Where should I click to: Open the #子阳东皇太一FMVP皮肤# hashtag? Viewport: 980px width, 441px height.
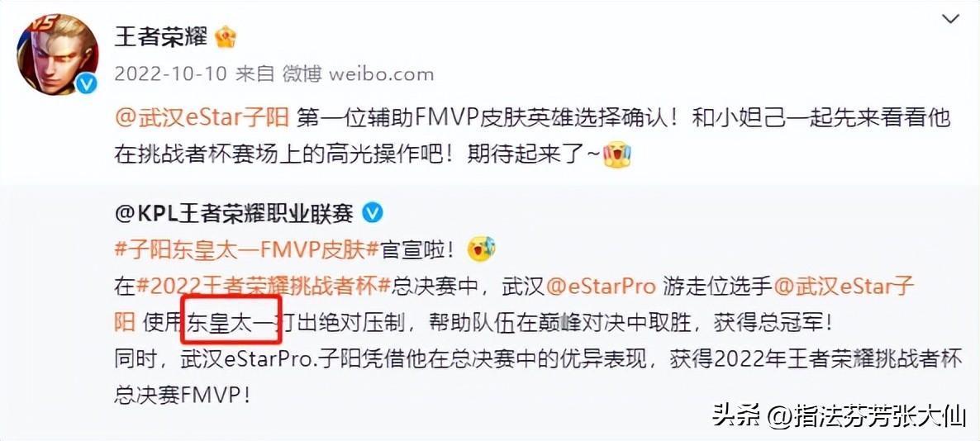click(x=248, y=250)
